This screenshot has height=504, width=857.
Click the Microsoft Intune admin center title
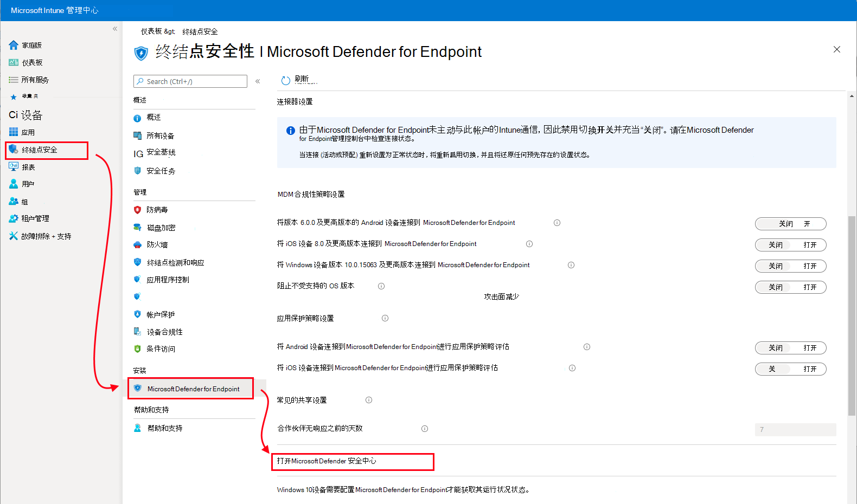click(55, 10)
